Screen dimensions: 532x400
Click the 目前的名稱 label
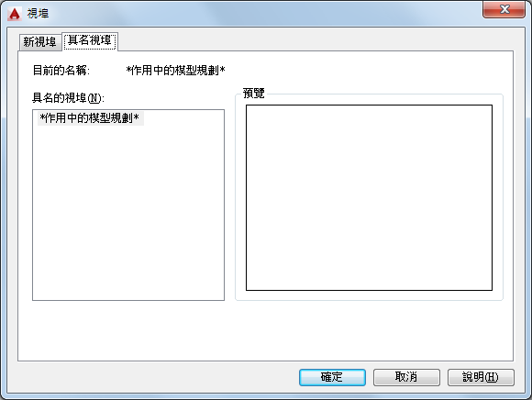[x=61, y=71]
